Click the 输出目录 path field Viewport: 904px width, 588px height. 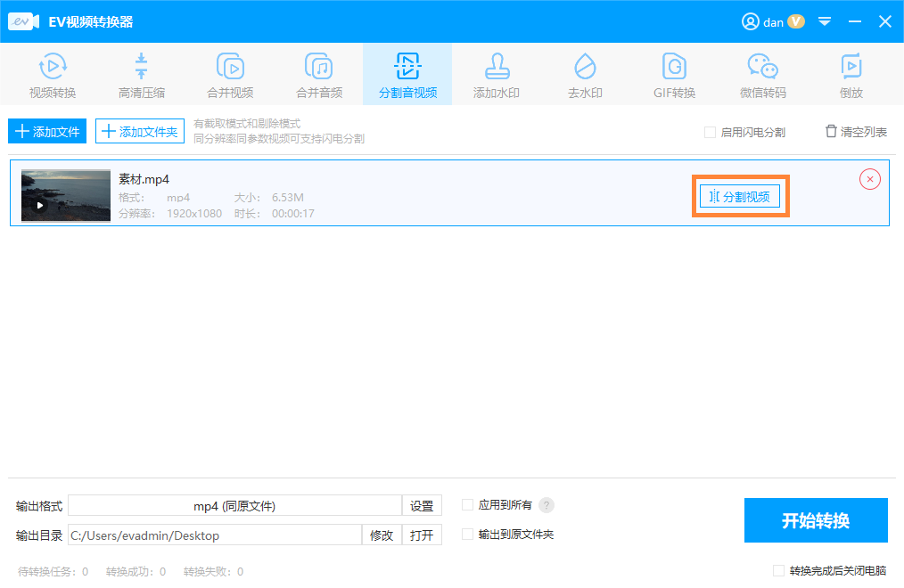click(x=214, y=535)
